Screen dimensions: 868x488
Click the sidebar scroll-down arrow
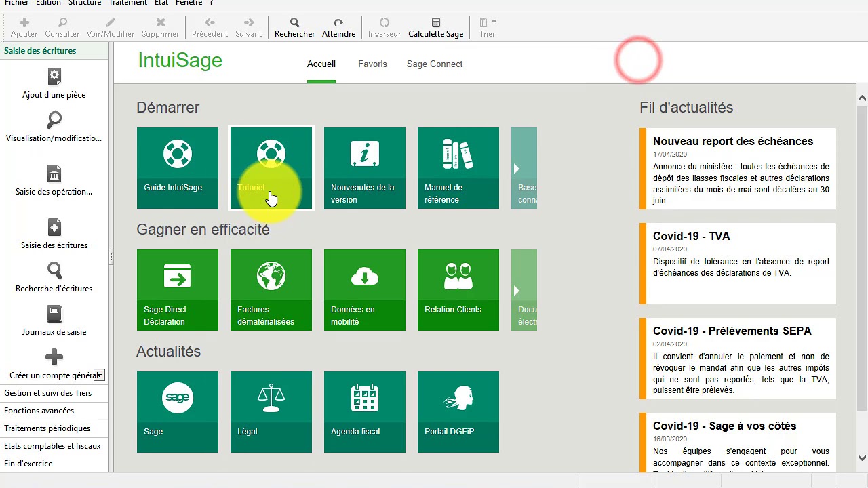pyautogui.click(x=100, y=375)
